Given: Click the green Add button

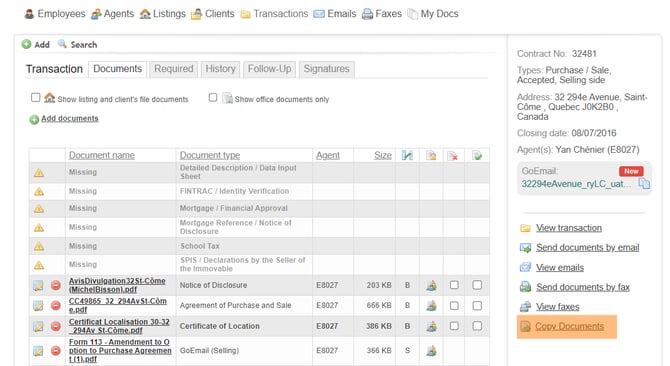Looking at the screenshot, I should (x=36, y=44).
